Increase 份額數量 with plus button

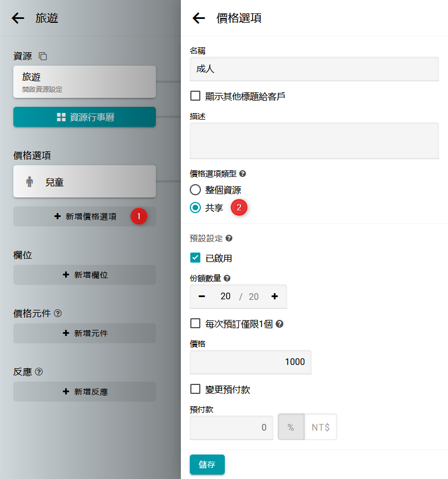coord(274,297)
